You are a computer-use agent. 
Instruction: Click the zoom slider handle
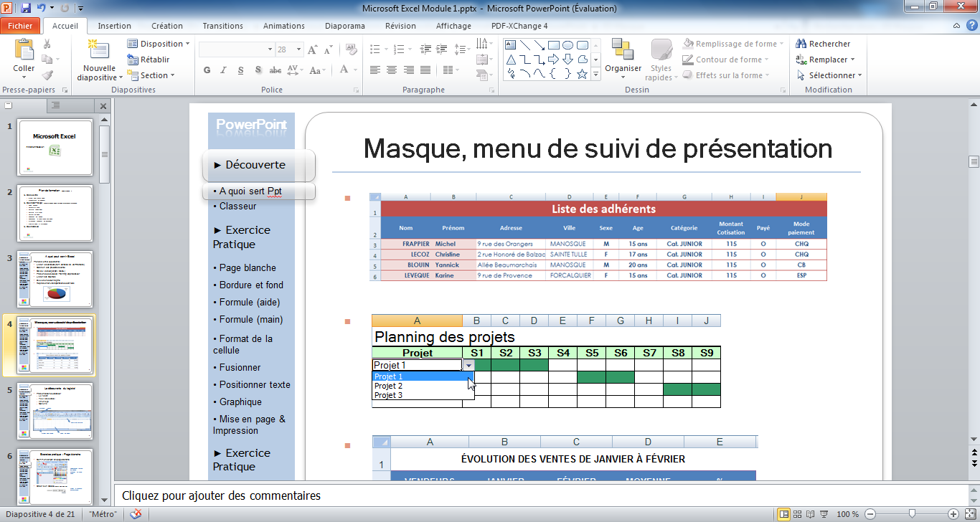(912, 514)
